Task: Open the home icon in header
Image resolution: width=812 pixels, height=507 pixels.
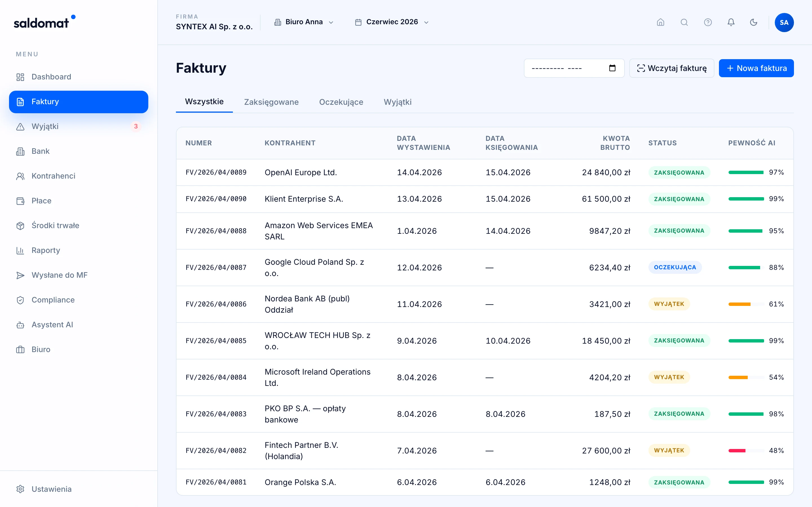Action: tap(660, 22)
